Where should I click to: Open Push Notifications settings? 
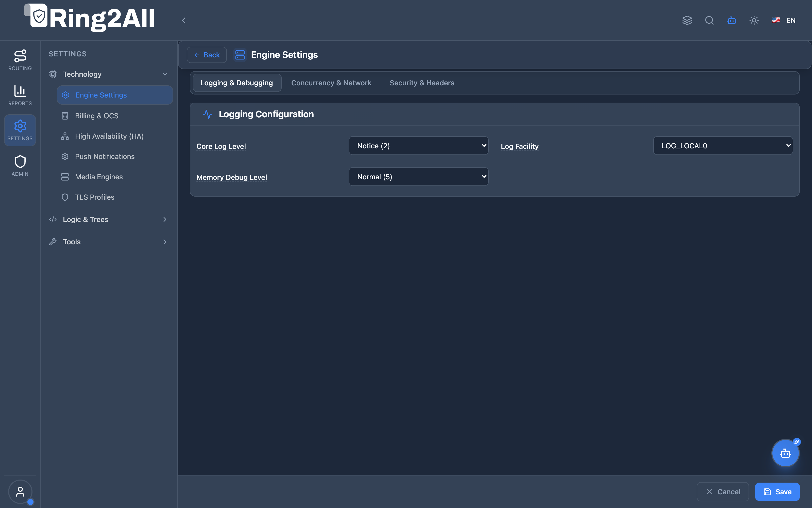pyautogui.click(x=115, y=156)
